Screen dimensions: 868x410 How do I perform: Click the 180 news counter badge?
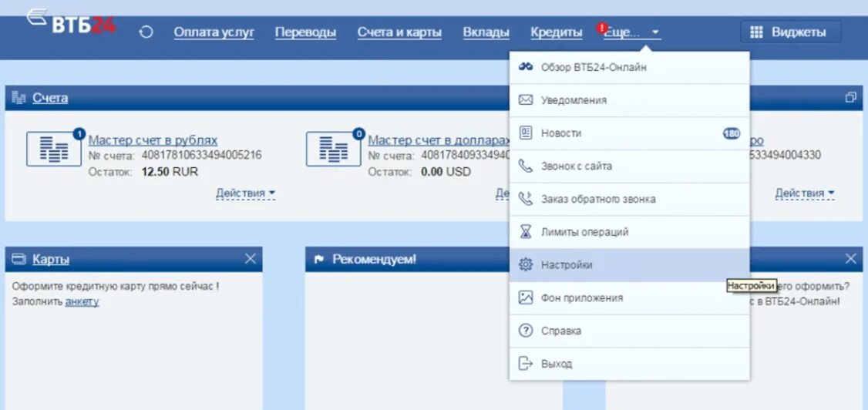(x=732, y=133)
